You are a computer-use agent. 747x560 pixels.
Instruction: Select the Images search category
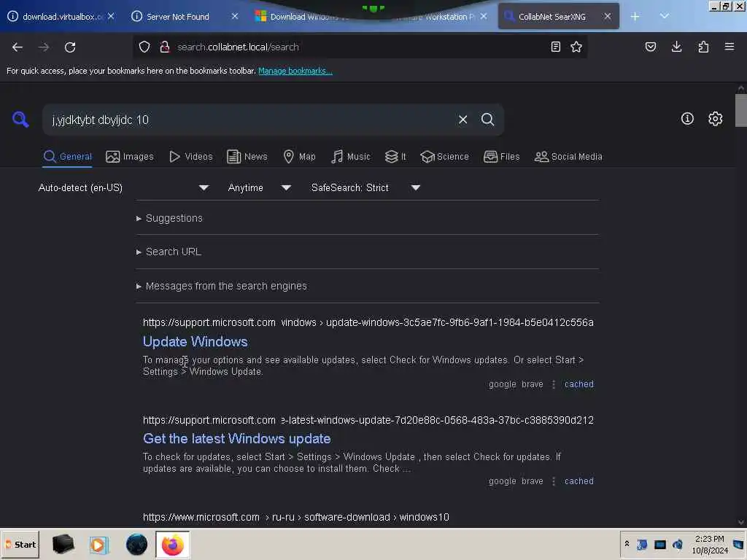130,157
